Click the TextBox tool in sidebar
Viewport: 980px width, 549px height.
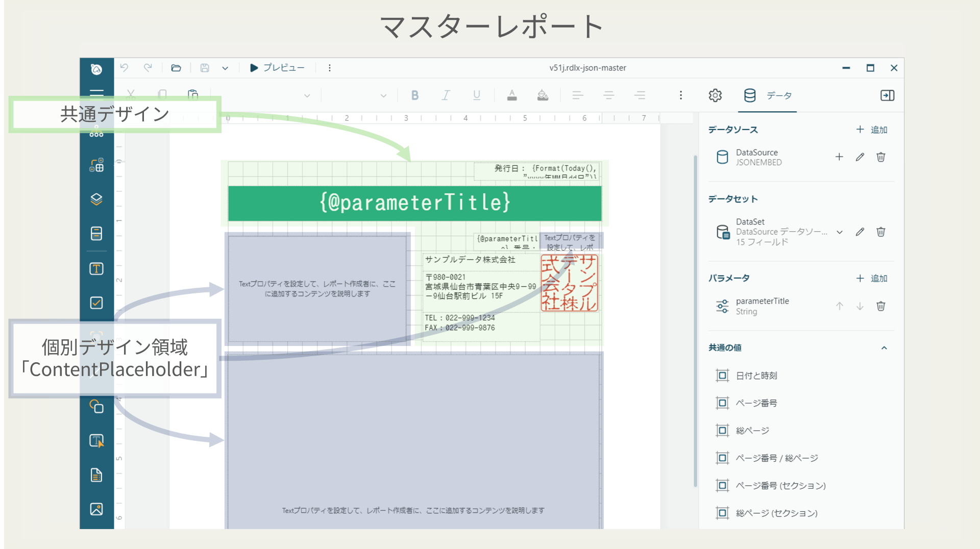coord(96,269)
